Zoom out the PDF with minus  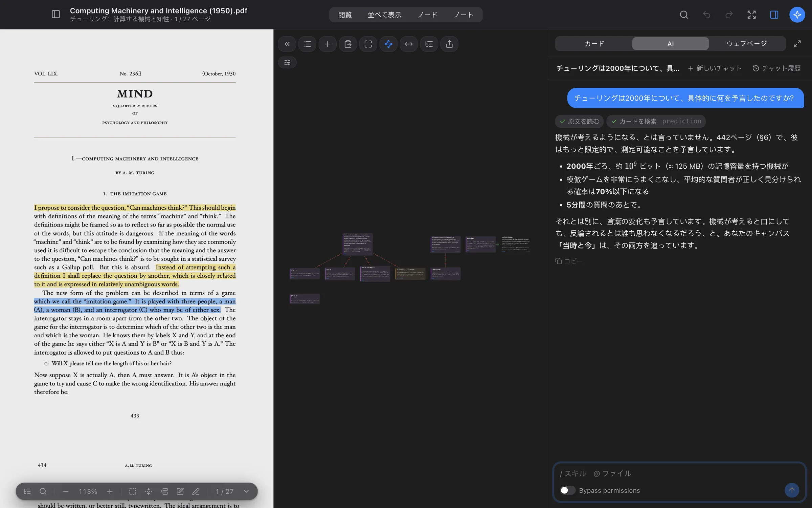tap(66, 491)
